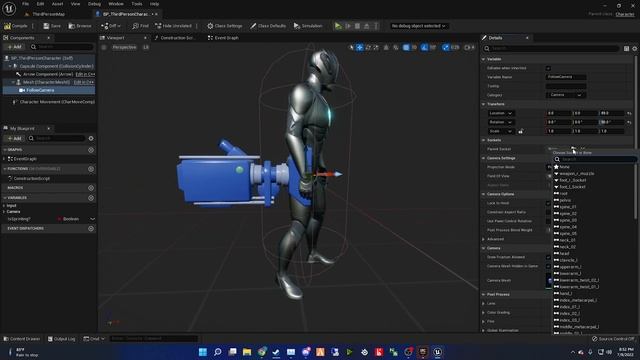Select Character Movement component
This screenshot has height=360, width=640.
click(x=53, y=102)
